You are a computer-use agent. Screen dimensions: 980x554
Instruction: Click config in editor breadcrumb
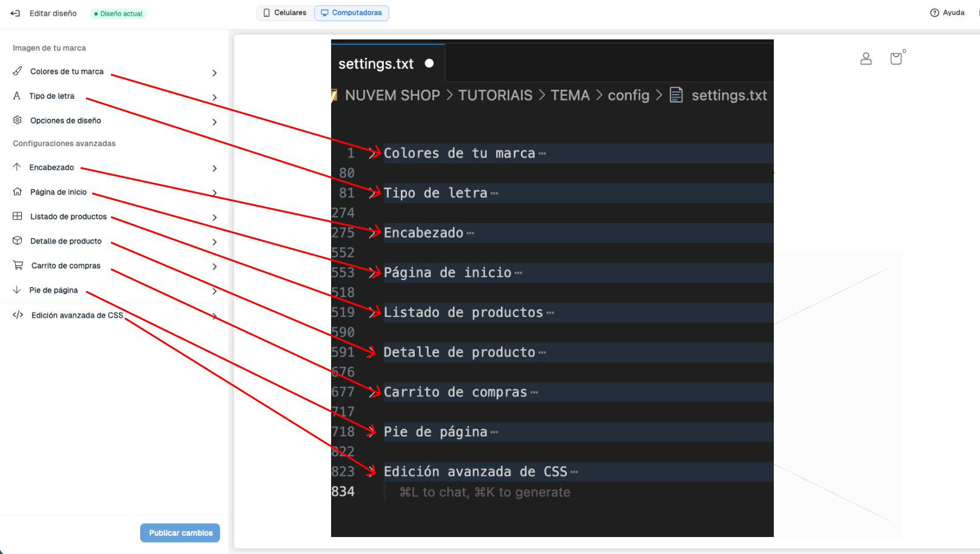coord(628,95)
